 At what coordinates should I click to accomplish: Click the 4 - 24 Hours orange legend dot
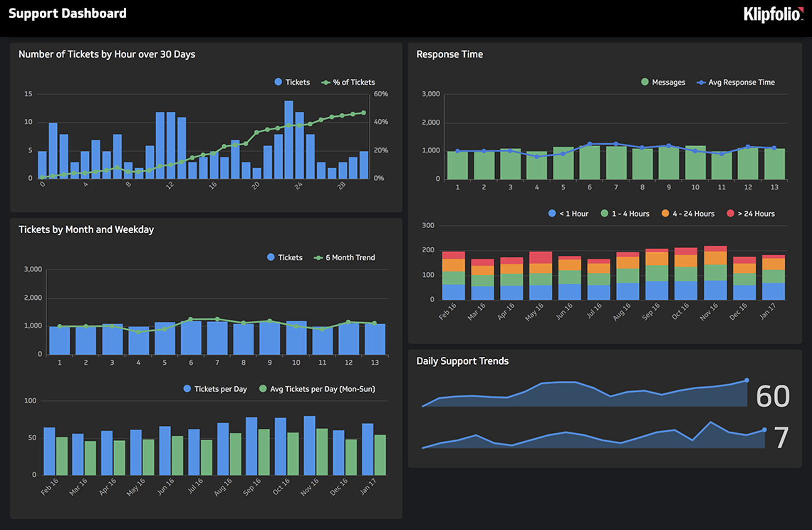coord(665,213)
